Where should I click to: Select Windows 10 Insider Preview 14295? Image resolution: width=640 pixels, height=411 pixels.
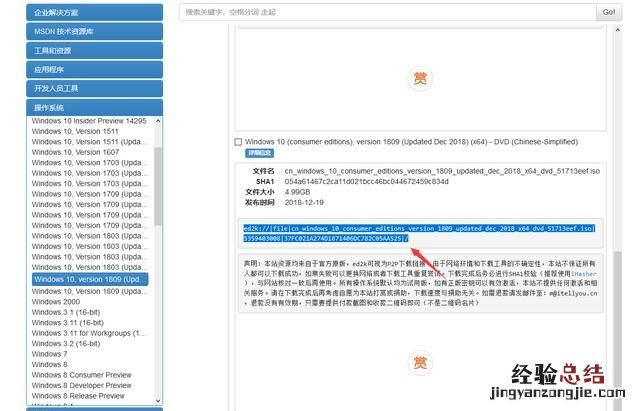(x=89, y=121)
